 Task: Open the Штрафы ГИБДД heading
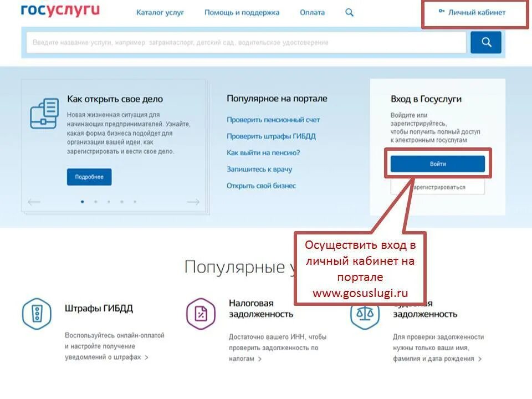99,309
